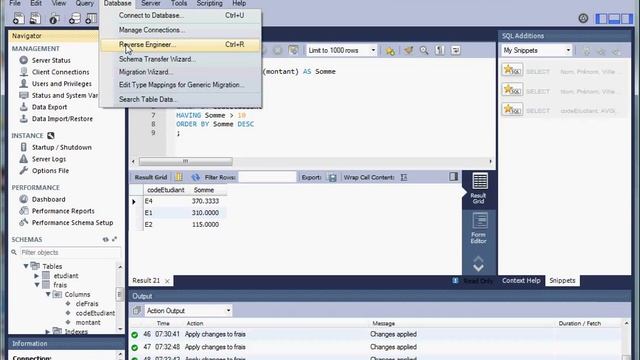Open Action Output dropdown
Viewport: 640px width, 360px height.
188,311
